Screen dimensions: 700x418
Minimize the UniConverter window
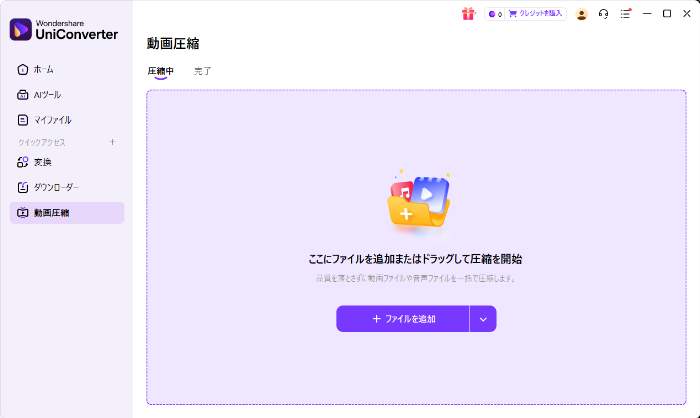[x=647, y=14]
